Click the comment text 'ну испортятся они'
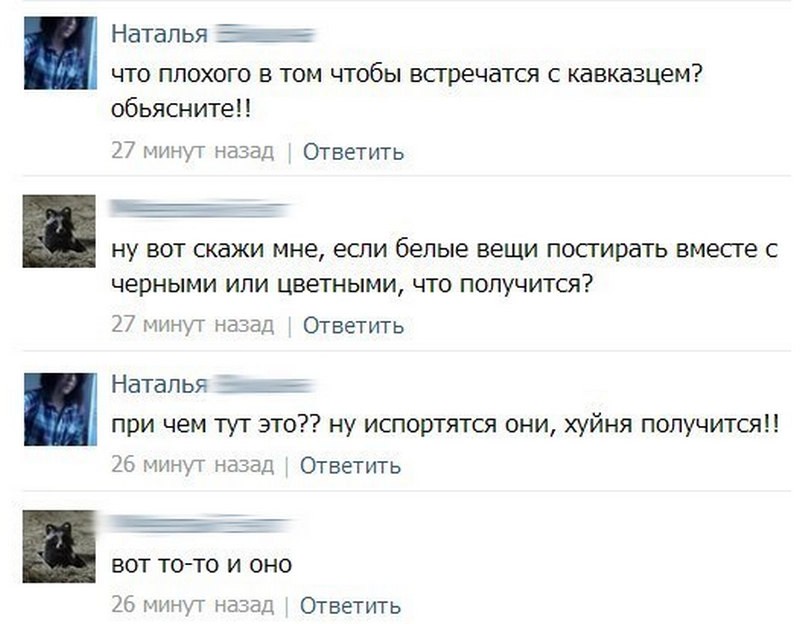The image size is (800, 624). click(x=444, y=424)
